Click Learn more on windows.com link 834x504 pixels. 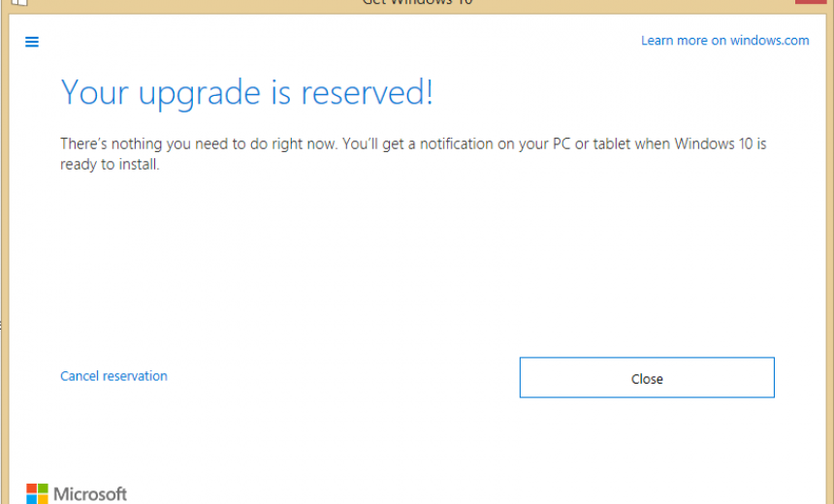click(x=725, y=41)
